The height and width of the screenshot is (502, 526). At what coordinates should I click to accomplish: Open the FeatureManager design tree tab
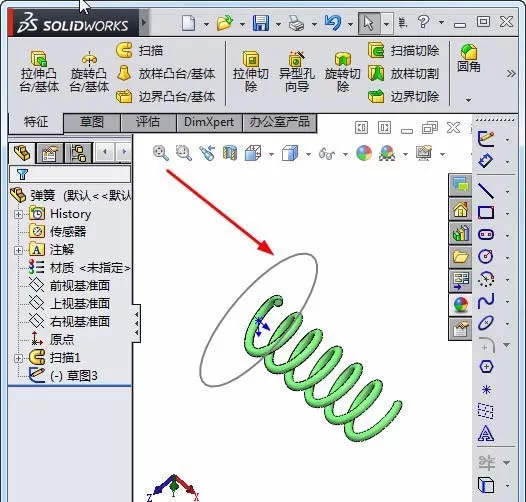(22, 153)
